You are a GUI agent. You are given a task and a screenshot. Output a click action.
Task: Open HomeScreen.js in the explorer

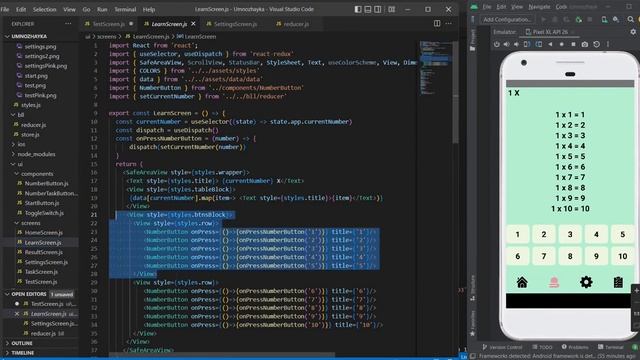[x=43, y=232]
